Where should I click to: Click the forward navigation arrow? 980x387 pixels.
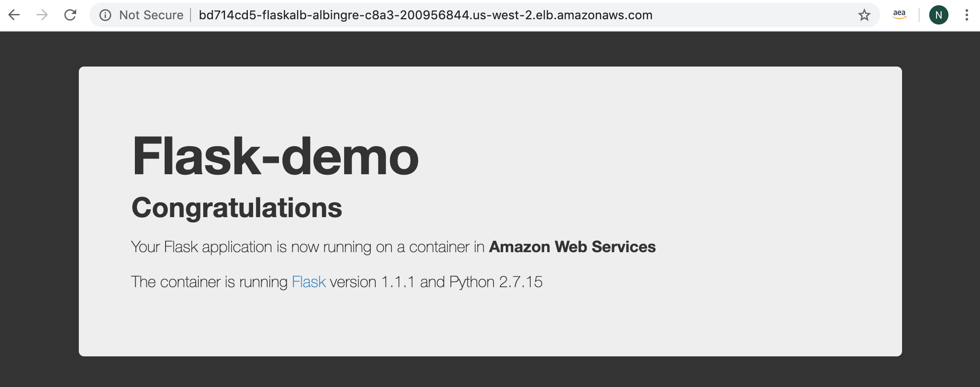point(42,15)
